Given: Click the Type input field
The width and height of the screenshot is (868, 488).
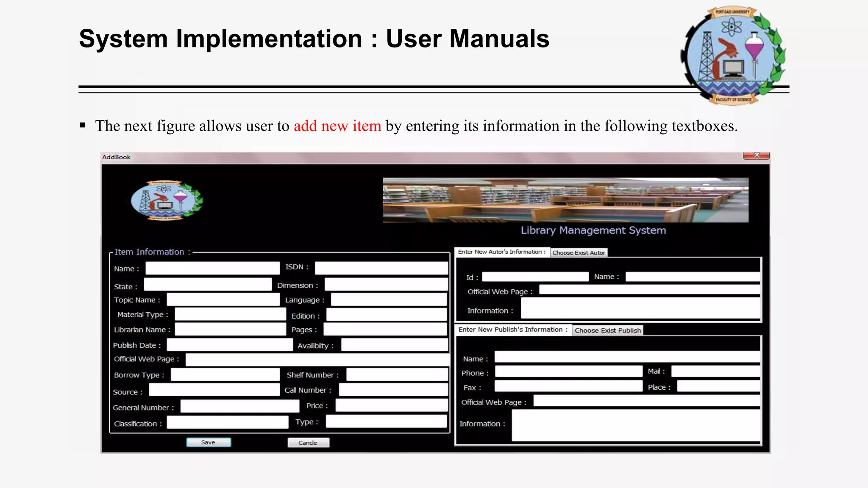Looking at the screenshot, I should pos(386,421).
